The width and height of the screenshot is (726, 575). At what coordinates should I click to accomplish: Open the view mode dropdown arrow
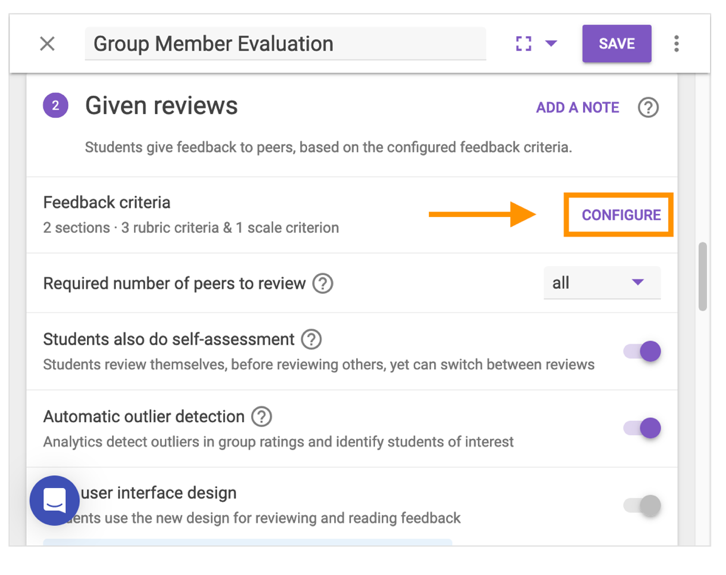tap(551, 44)
